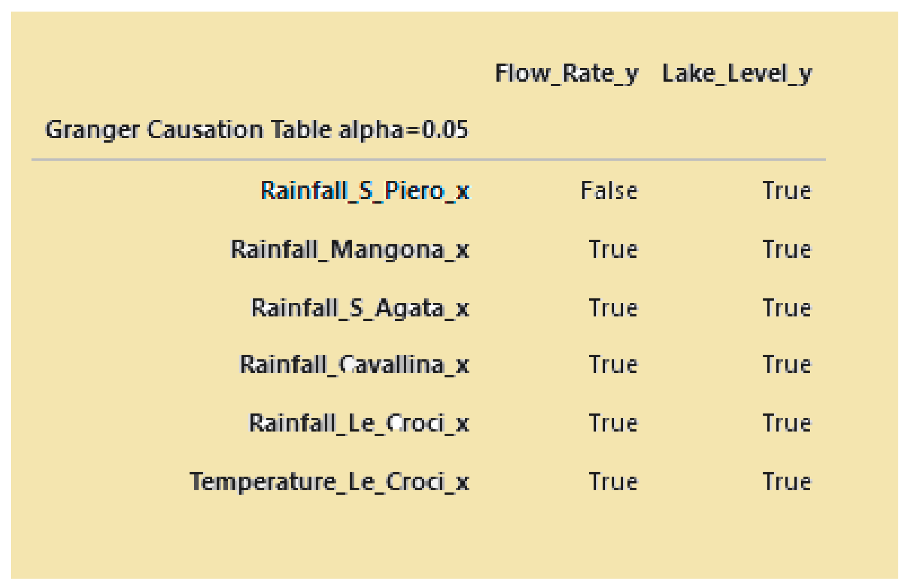Select the Rainfall_S_Piero_x row label

[x=365, y=191]
